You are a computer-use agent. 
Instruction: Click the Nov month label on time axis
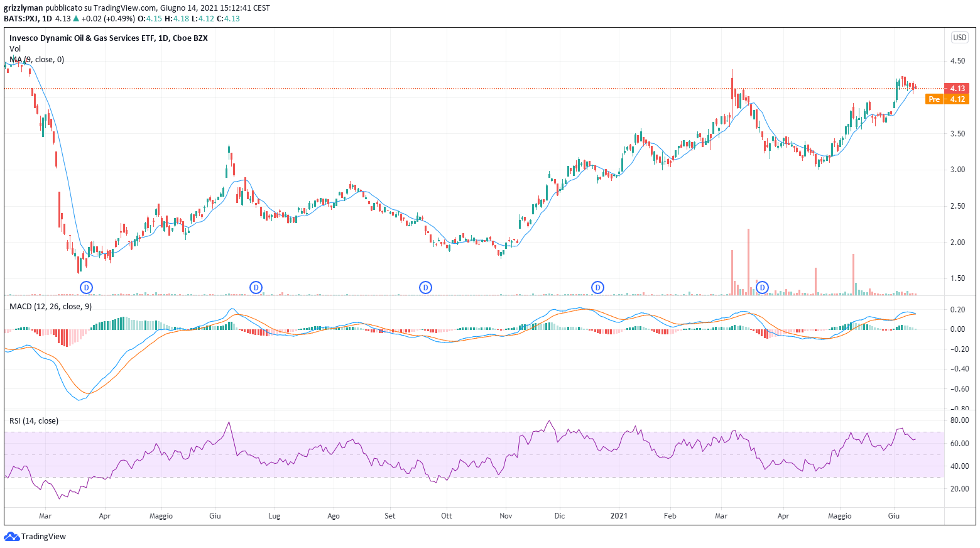(x=506, y=516)
